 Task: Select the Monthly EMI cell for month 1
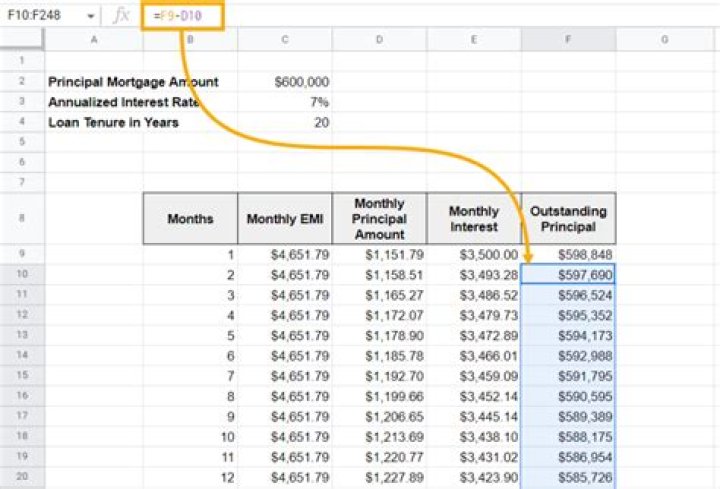click(x=285, y=254)
